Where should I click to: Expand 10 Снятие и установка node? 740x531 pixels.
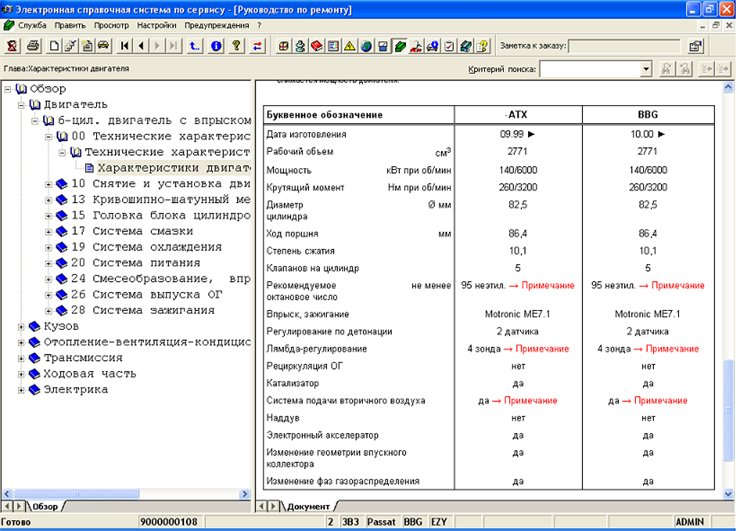[x=49, y=184]
